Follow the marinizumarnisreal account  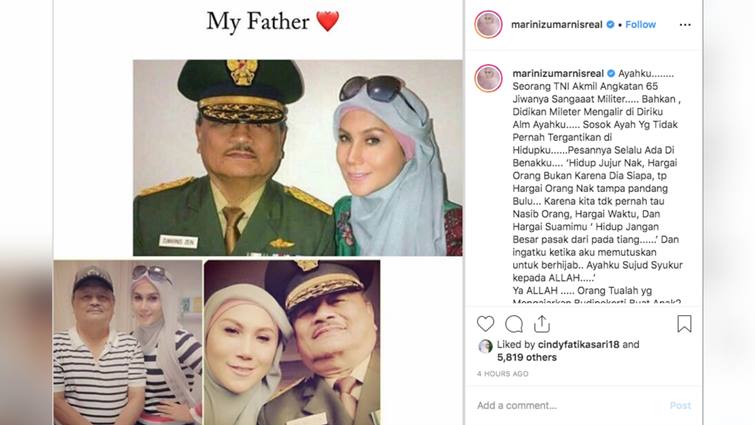[x=640, y=25]
